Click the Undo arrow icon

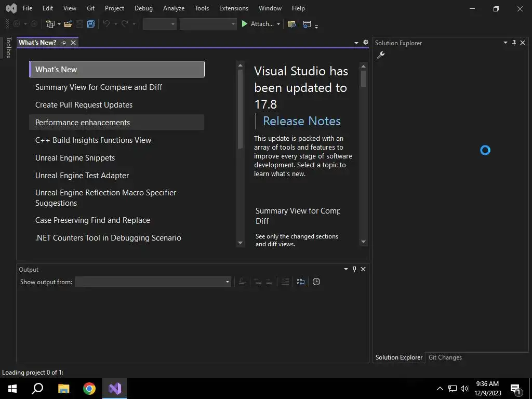point(107,24)
